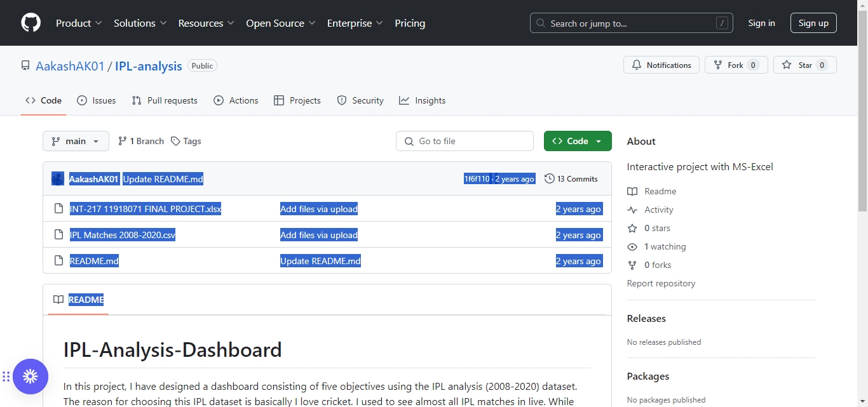Click the slash shortcut key icon in search
Screen dimensions: 868x407
click(722, 23)
